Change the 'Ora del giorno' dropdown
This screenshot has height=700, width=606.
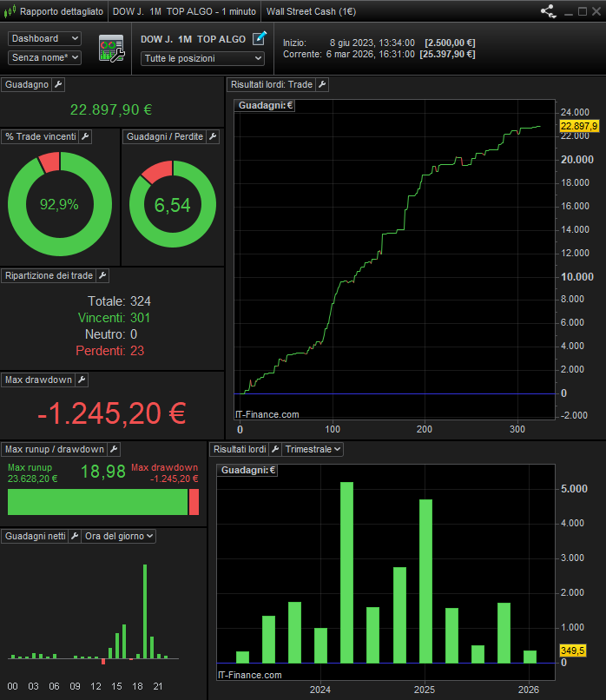pos(119,537)
